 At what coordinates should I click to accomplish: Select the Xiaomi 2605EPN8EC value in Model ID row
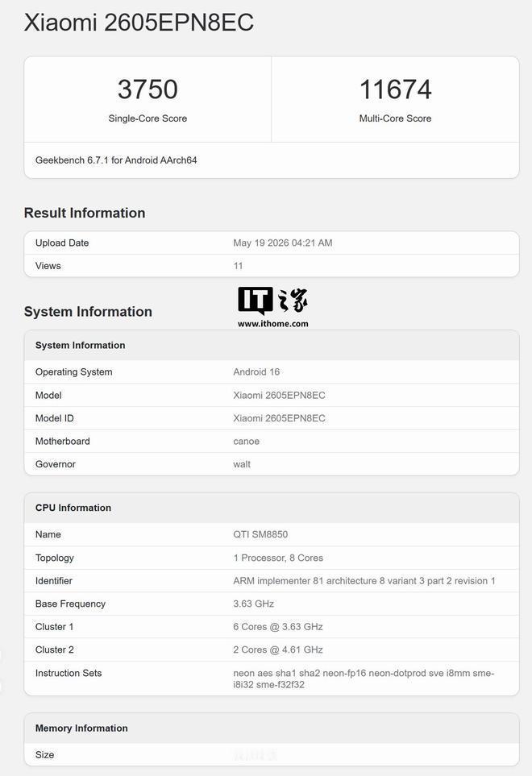pos(279,418)
